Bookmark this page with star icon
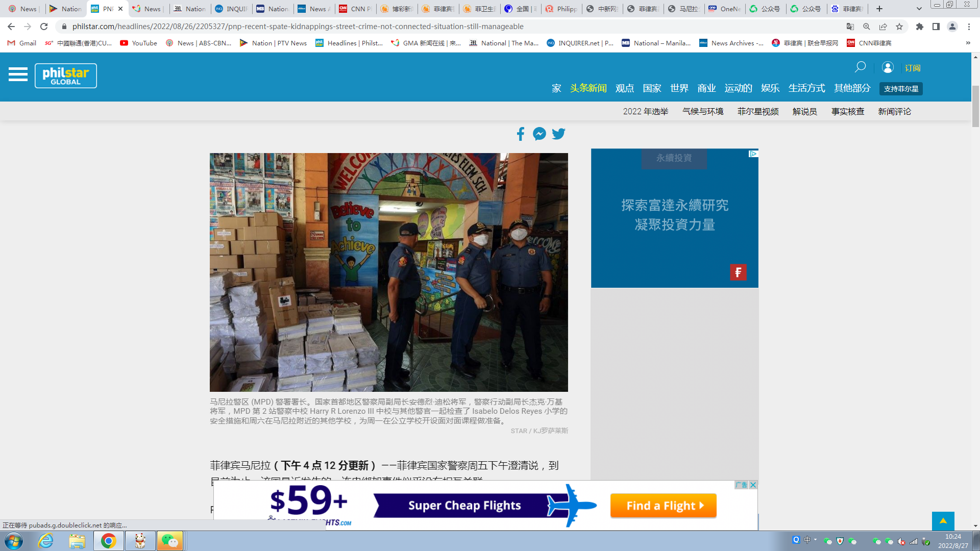980x551 pixels. click(x=899, y=27)
